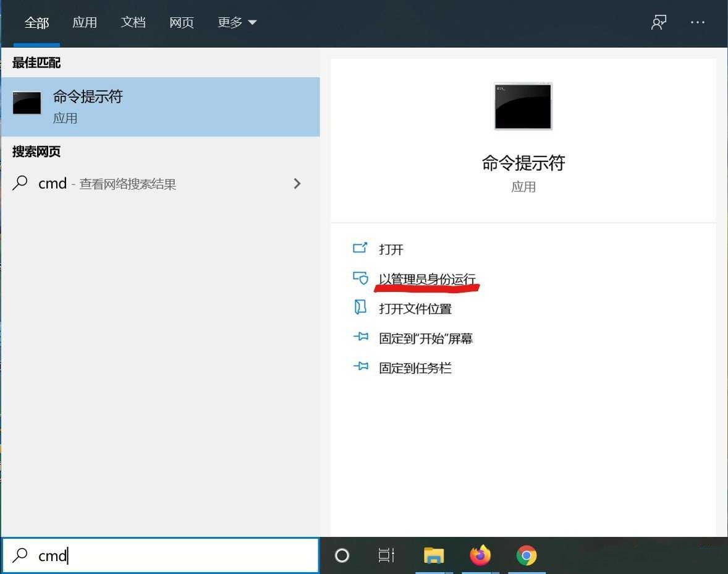Click 查看网络搜索结果 link
Viewport: 728px width, 574px height.
point(129,184)
